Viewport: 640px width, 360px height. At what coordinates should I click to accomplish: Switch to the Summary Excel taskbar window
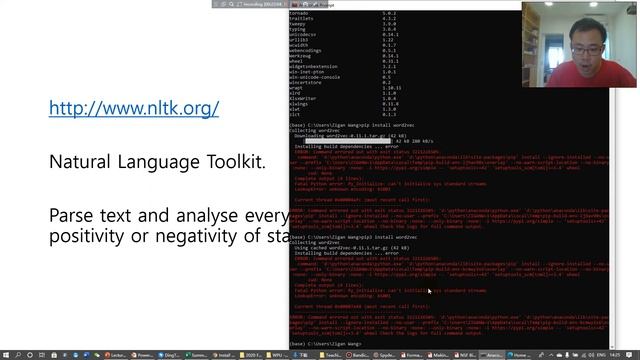pos(197,355)
